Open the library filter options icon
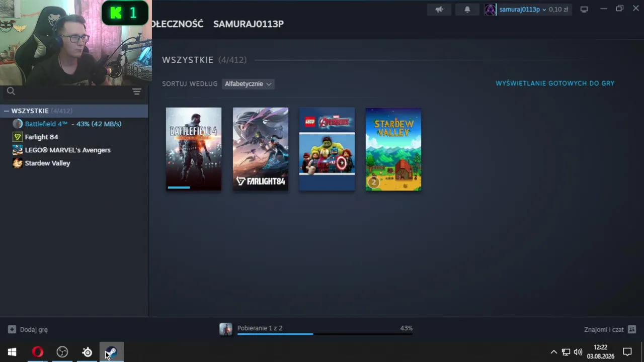The width and height of the screenshot is (644, 362). [137, 92]
